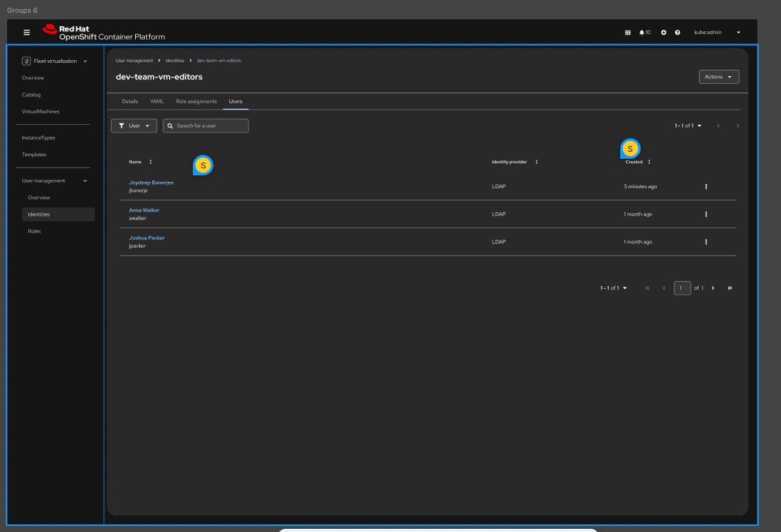Open the Joydeep Banerjee user link
This screenshot has height=532, width=781.
click(151, 182)
